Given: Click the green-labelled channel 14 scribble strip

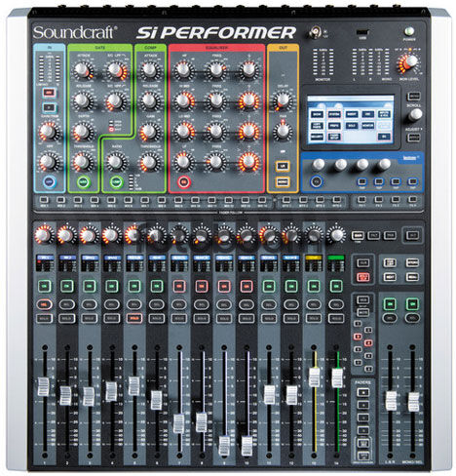Looking at the screenshot, I should [336, 263].
